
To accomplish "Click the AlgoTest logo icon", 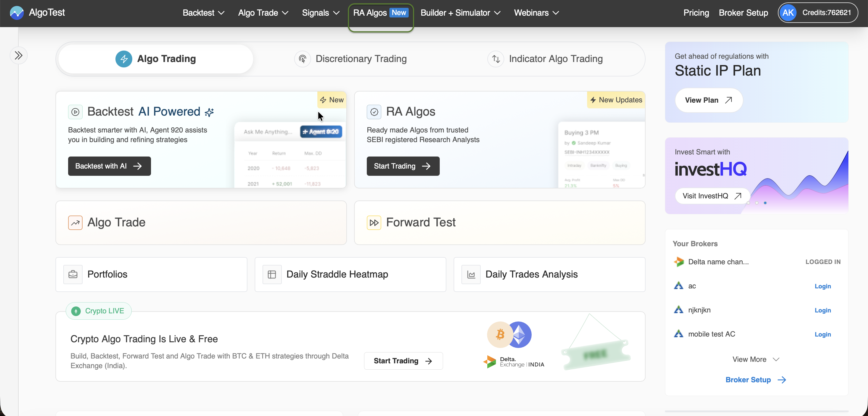I will (17, 13).
